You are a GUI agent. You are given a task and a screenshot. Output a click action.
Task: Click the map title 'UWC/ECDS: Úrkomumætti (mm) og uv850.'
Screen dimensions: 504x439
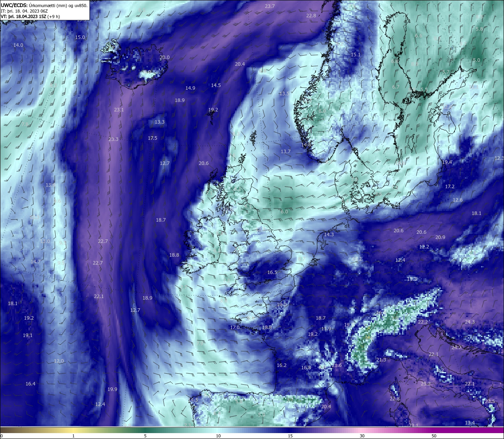(x=44, y=6)
